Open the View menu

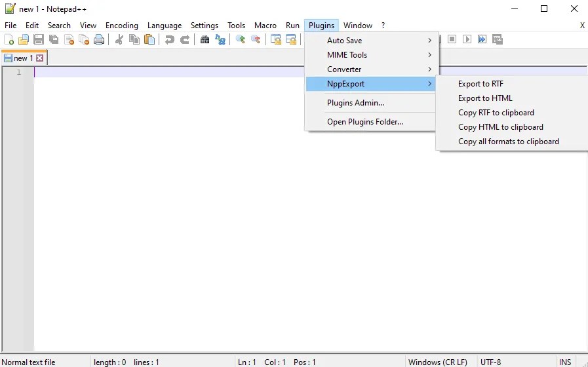[x=88, y=26]
